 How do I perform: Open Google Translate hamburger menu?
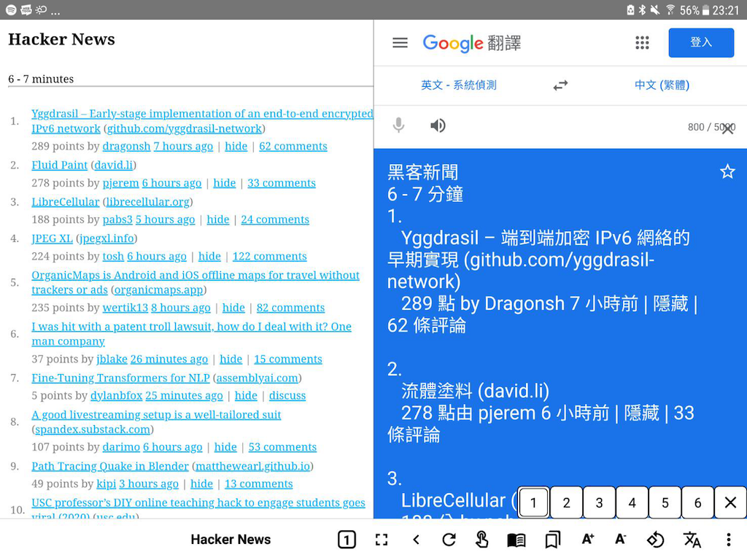400,43
